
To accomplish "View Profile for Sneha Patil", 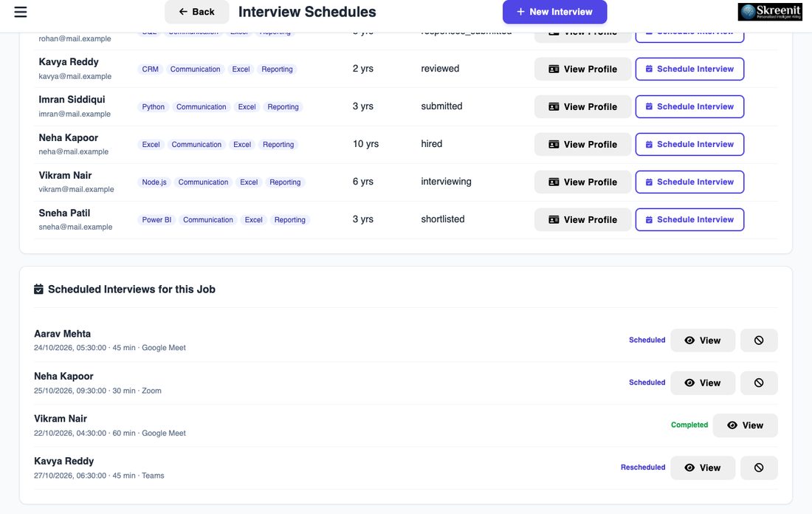I will click(x=582, y=219).
